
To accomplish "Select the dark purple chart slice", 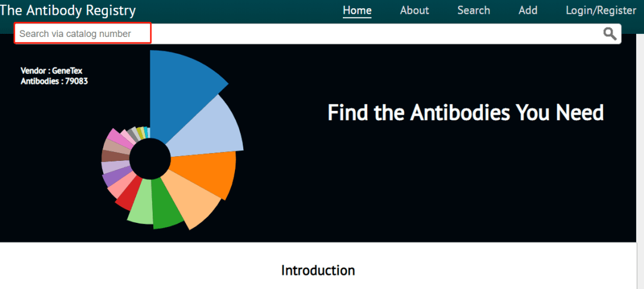I will coord(113,176).
